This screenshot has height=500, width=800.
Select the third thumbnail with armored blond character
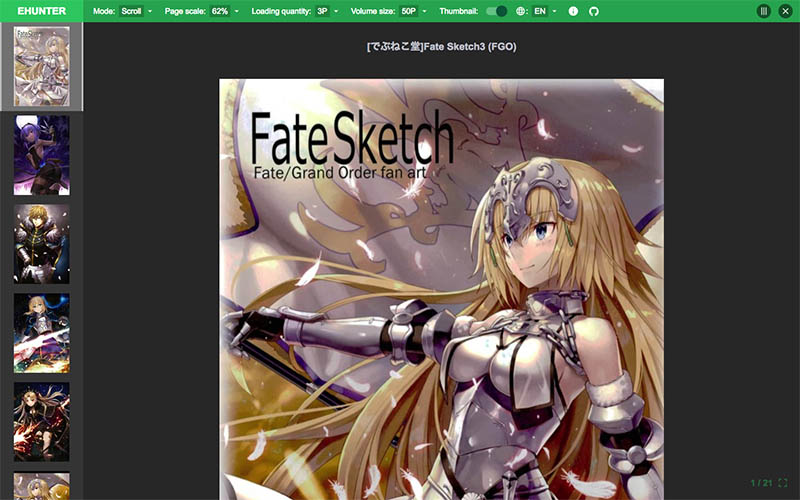click(41, 244)
